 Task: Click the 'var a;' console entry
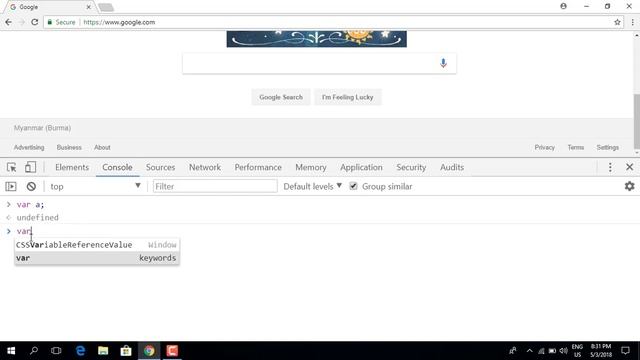point(30,204)
